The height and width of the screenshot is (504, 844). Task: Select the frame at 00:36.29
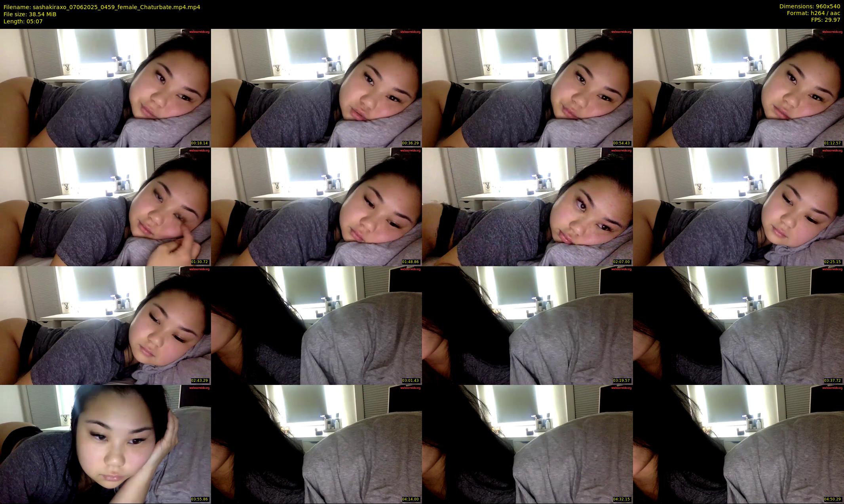[316, 88]
